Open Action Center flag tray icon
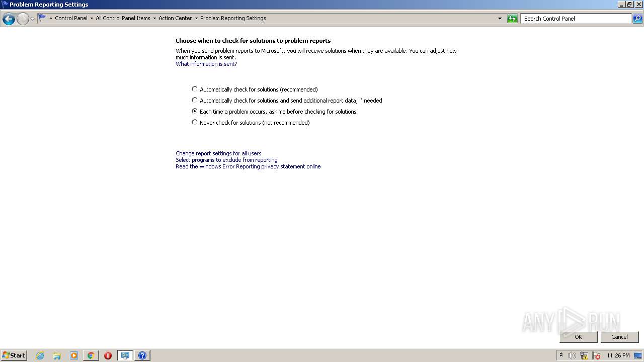Viewport: 644px width, 362px height. [596, 355]
